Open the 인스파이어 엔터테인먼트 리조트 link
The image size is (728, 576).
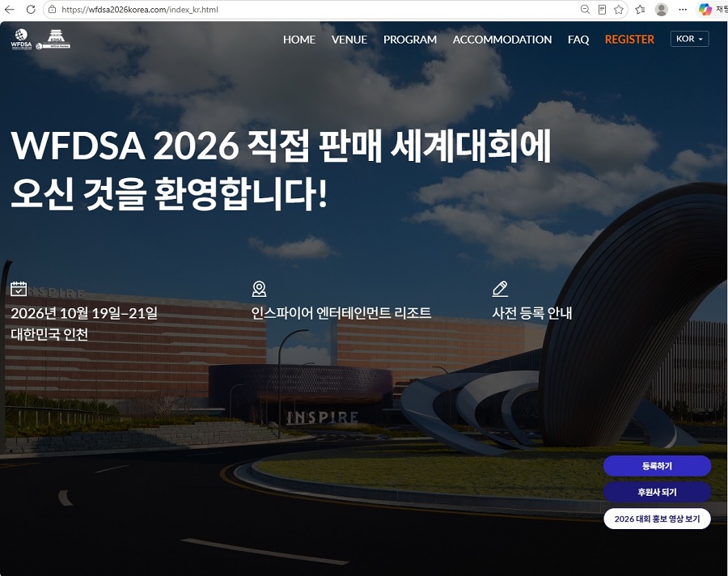341,313
